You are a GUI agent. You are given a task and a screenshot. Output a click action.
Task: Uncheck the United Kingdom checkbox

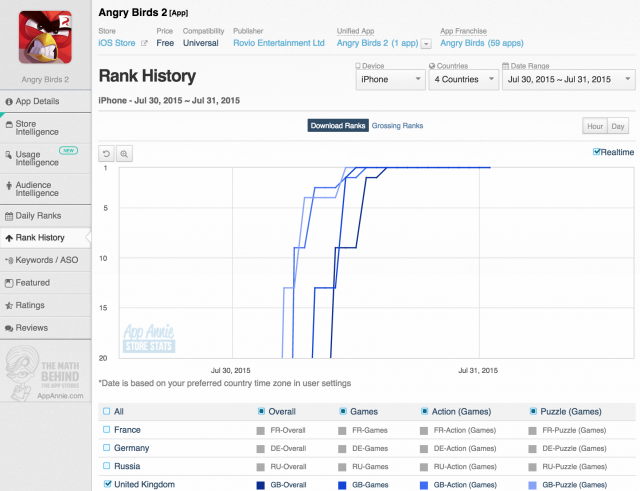tap(107, 484)
